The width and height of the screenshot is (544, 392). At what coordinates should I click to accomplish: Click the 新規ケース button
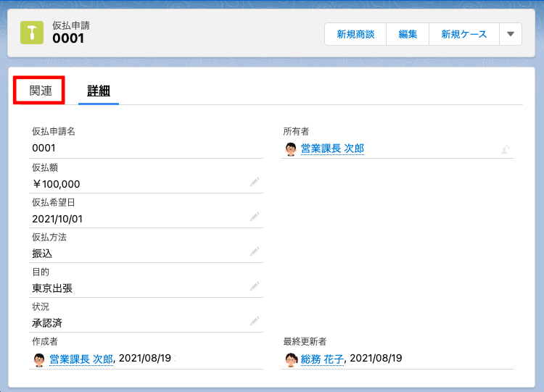click(x=463, y=34)
